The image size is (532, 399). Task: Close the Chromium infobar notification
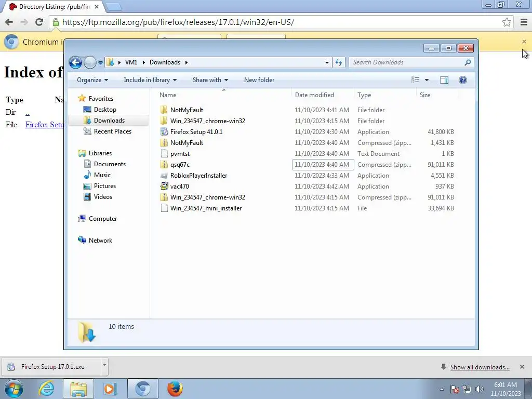click(524, 42)
